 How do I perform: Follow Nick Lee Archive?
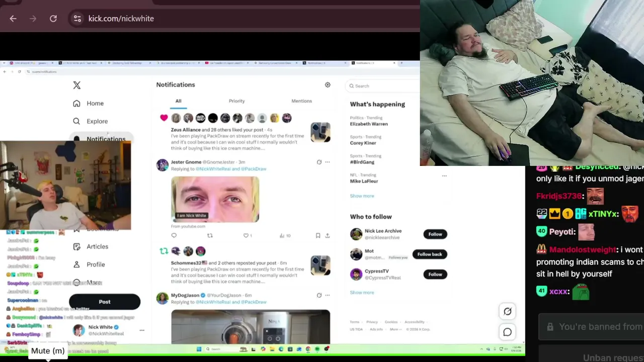click(x=435, y=234)
